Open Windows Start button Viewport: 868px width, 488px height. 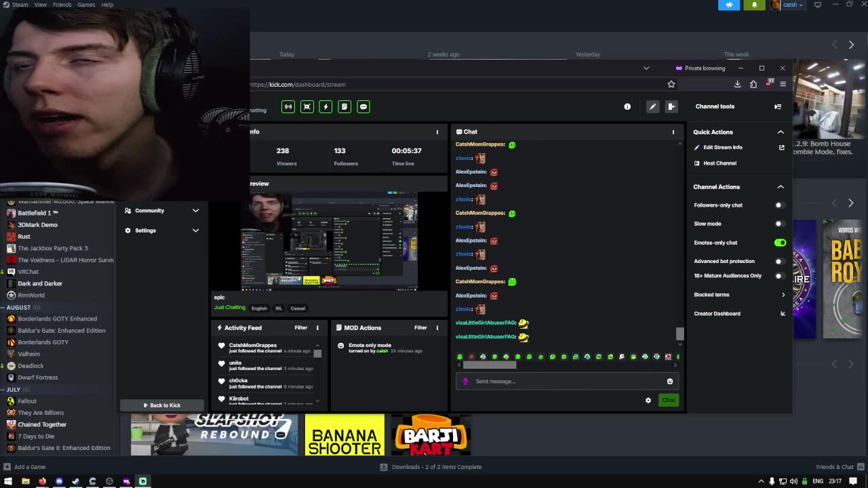point(9,481)
